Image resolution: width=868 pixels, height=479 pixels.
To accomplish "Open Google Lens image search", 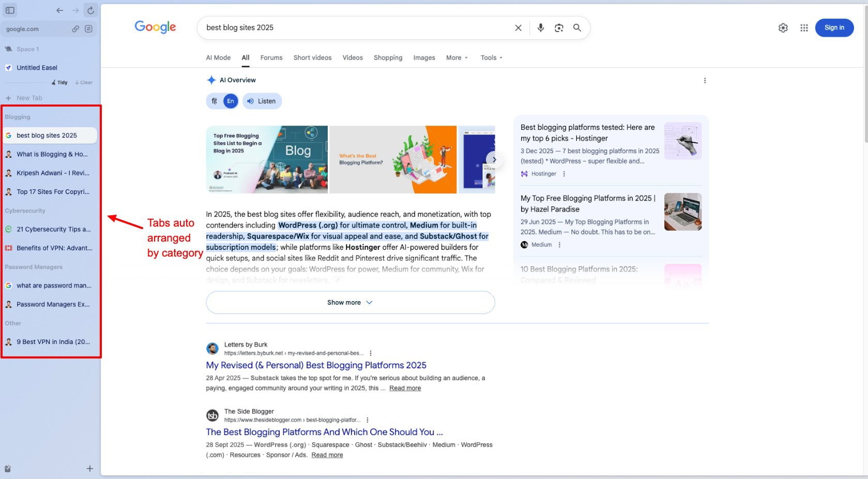I will [559, 28].
